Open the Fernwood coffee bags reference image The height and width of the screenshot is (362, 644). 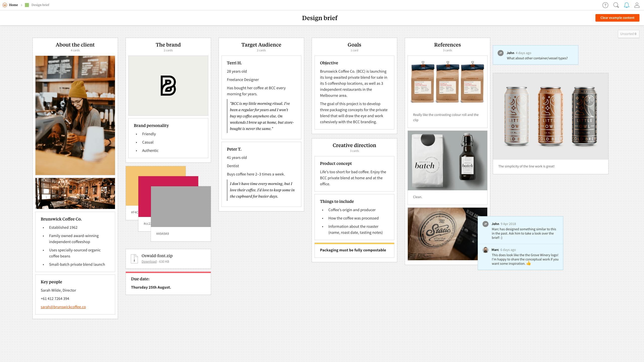[x=447, y=82]
